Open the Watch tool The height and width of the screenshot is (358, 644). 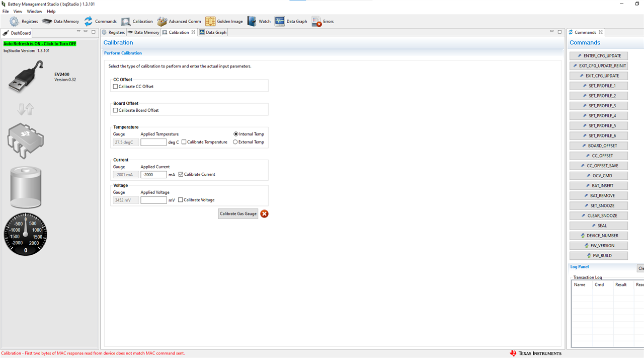pos(259,21)
